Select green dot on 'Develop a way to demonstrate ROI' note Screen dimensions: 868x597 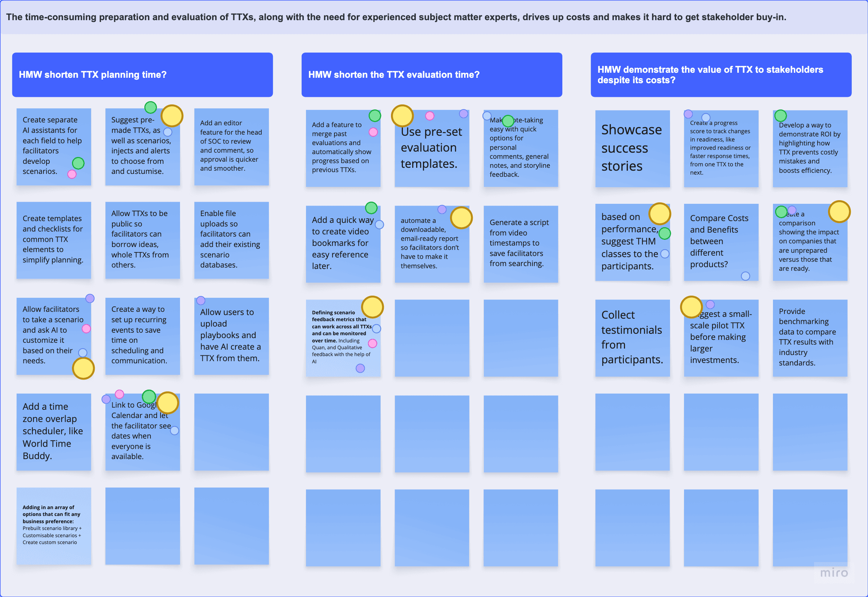point(781,116)
